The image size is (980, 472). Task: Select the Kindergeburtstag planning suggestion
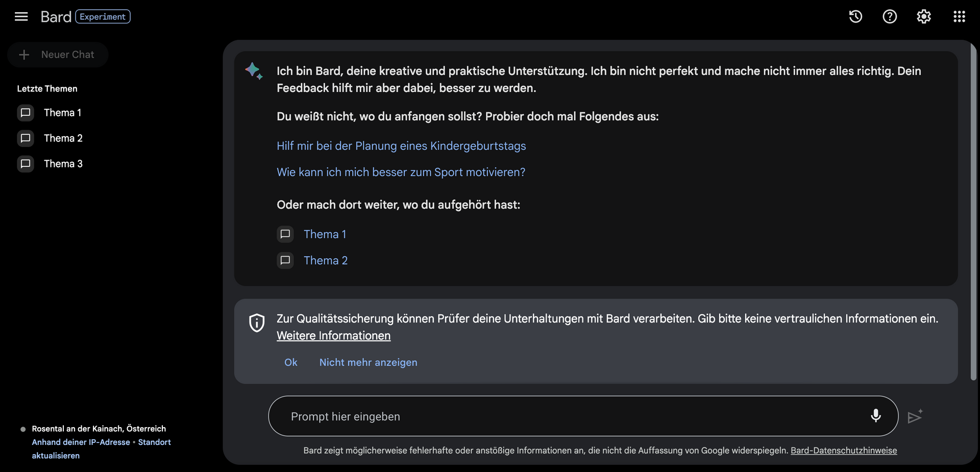[401, 146]
